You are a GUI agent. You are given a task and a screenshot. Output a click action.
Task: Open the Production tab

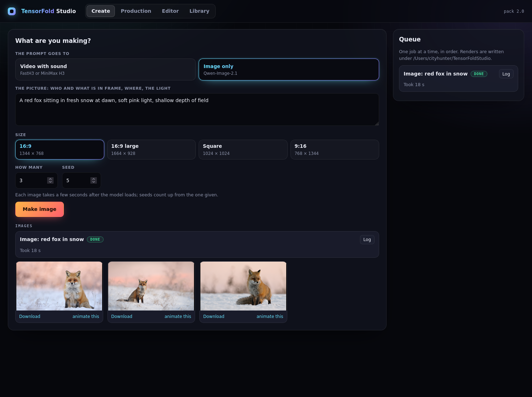pos(136,11)
